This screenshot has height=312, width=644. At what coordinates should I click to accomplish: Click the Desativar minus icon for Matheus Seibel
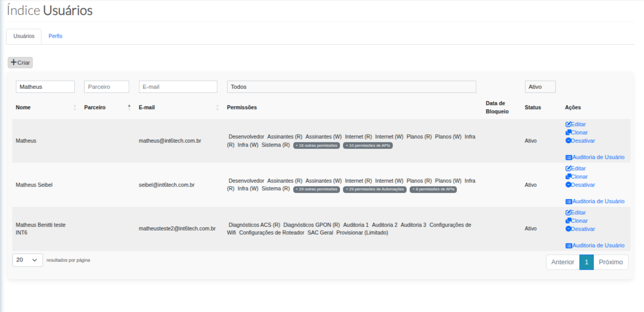coord(568,185)
